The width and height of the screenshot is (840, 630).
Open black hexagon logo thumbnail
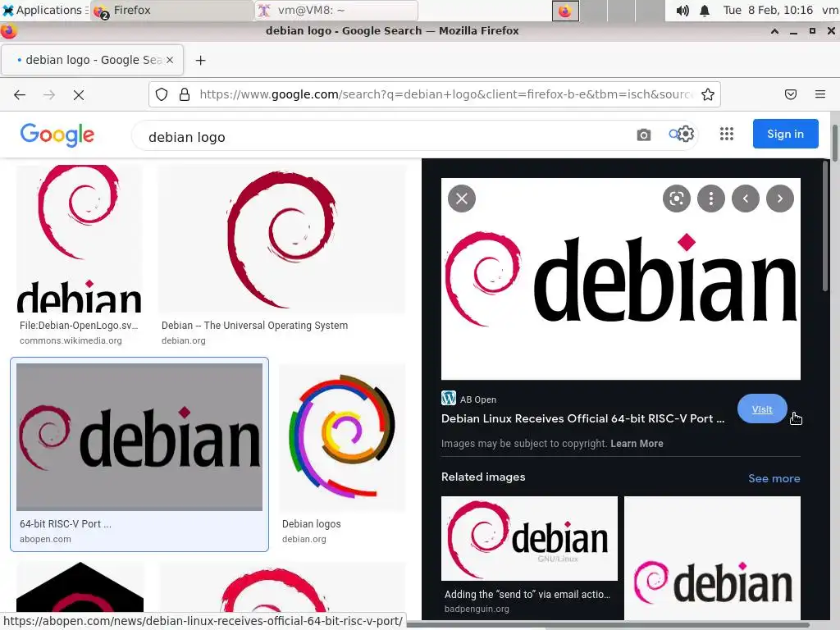[80, 587]
